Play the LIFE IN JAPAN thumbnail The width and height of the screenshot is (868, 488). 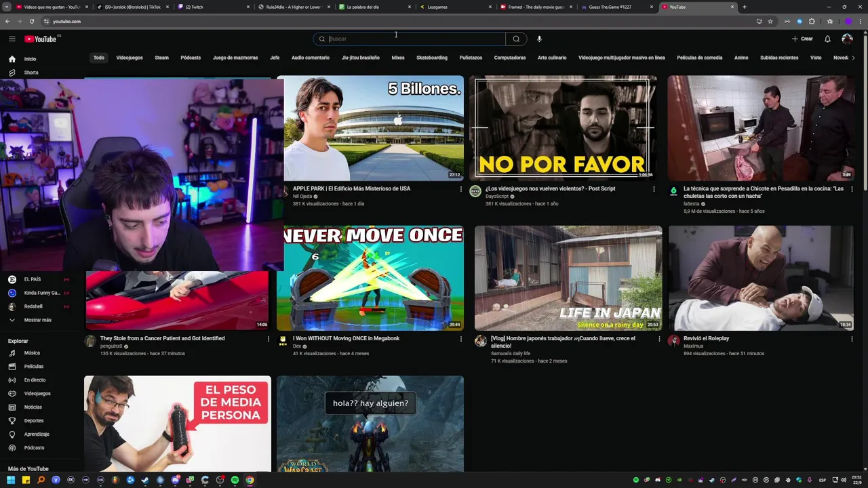568,278
